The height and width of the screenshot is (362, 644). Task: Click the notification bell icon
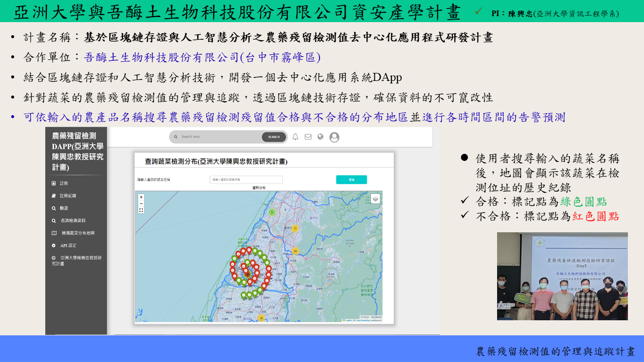pos(295,137)
